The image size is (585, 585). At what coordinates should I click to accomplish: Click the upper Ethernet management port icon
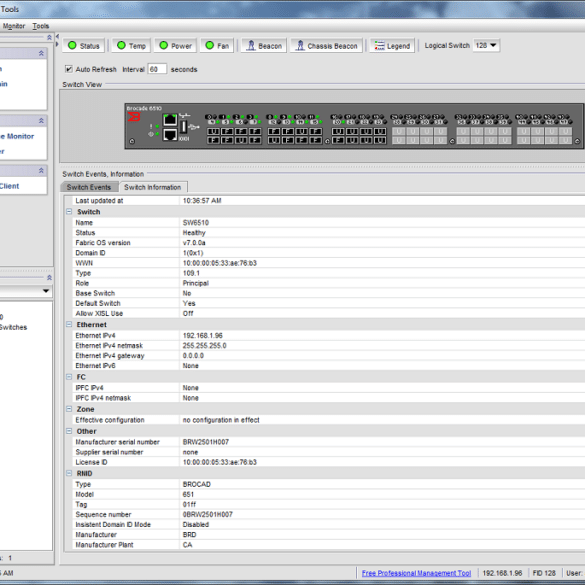(170, 120)
